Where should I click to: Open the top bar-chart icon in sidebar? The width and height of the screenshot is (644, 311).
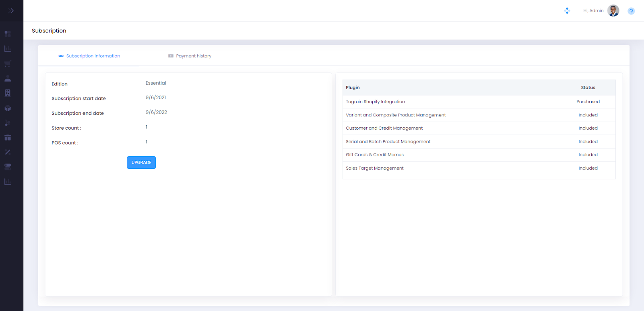pos(8,49)
